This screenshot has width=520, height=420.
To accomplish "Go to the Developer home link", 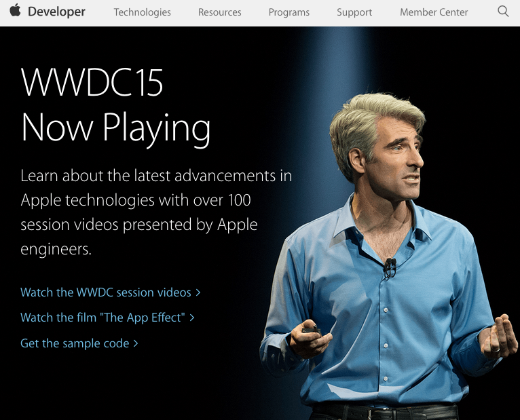I will click(56, 12).
